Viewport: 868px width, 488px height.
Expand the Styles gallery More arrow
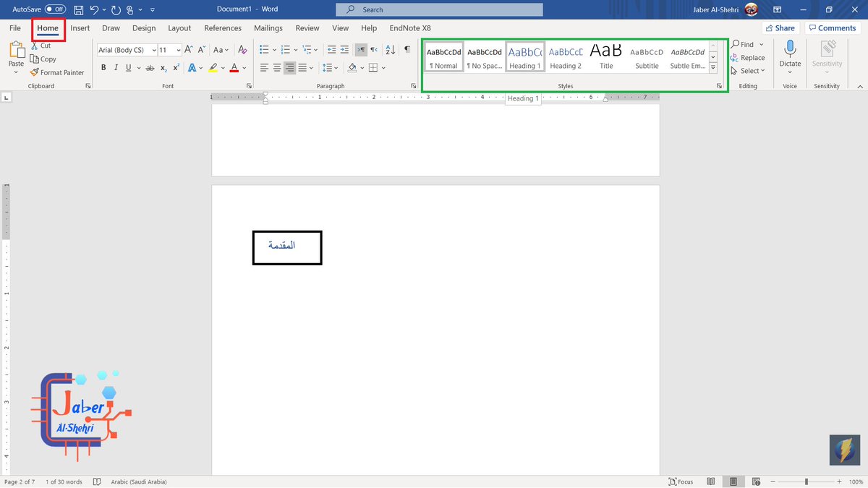(713, 68)
